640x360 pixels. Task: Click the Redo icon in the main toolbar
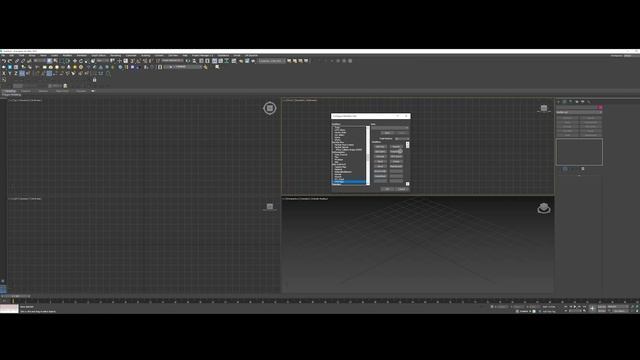coord(10,61)
